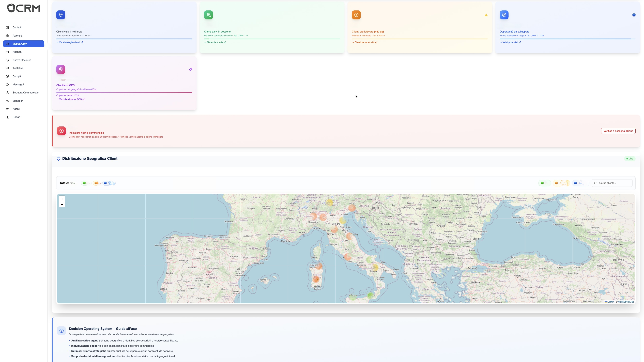
Task: Zoom in on the map
Action: (x=62, y=199)
